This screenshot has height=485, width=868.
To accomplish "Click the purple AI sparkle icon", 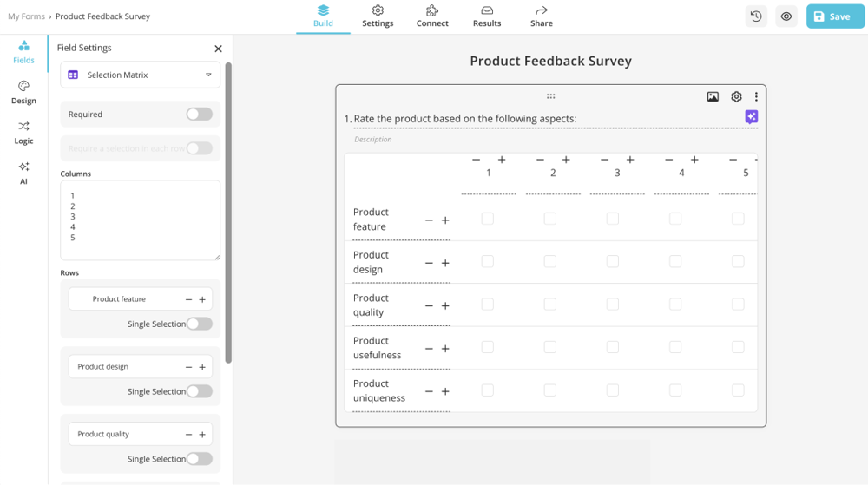I will 751,117.
